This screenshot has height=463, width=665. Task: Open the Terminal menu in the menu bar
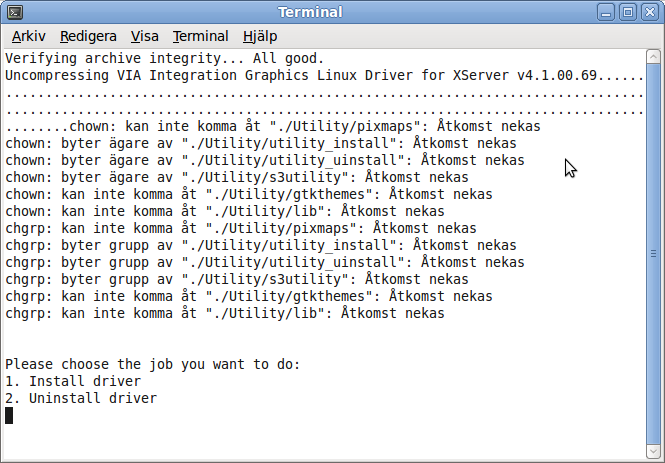[201, 36]
